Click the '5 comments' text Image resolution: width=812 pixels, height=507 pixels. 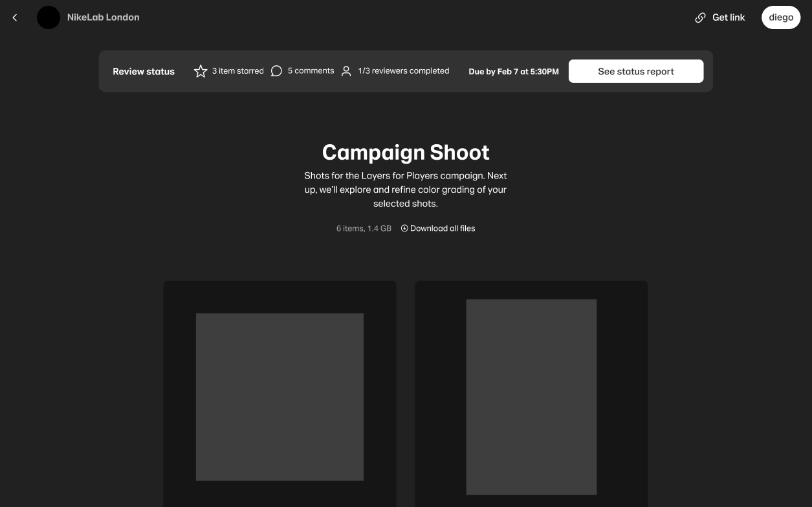311,71
